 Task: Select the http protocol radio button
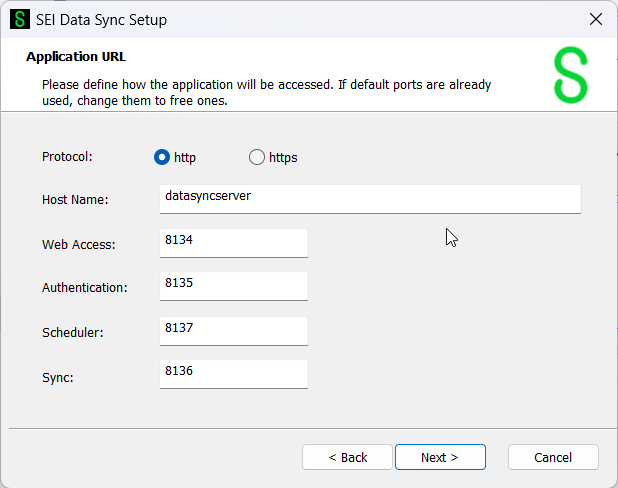click(162, 157)
